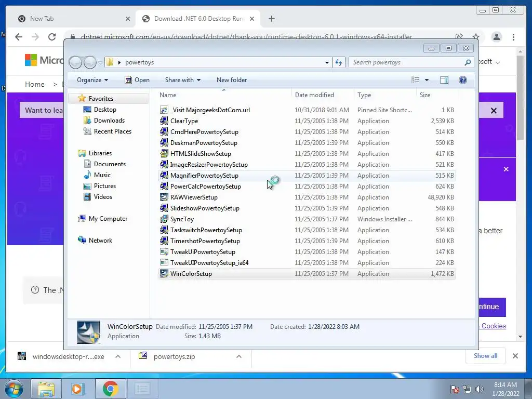This screenshot has width=532, height=399.
Task: Click the volume speaker tray icon
Action: pos(480,389)
